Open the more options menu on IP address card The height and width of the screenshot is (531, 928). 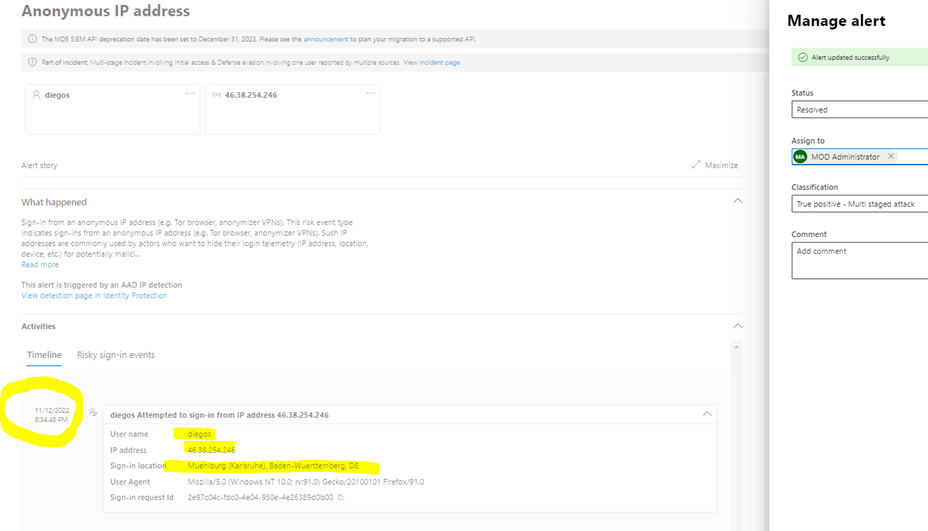(x=370, y=94)
